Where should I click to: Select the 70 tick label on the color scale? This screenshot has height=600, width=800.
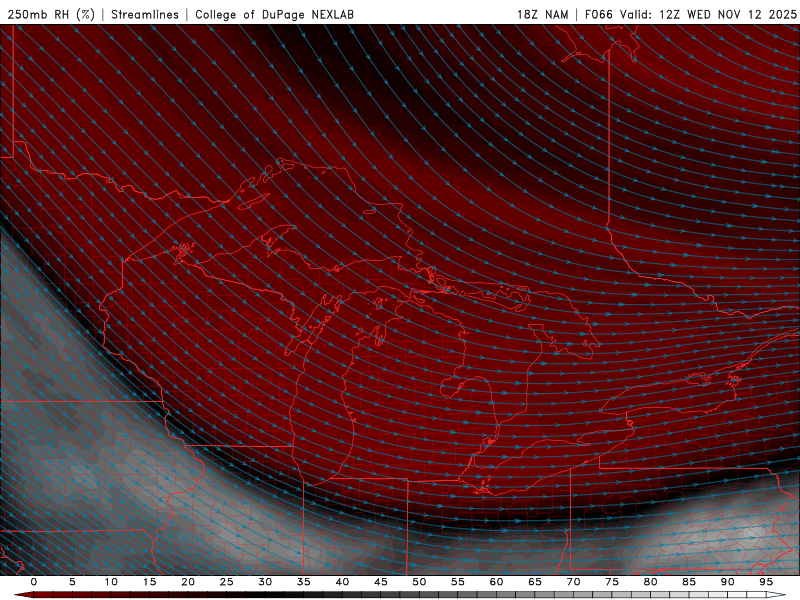[573, 582]
